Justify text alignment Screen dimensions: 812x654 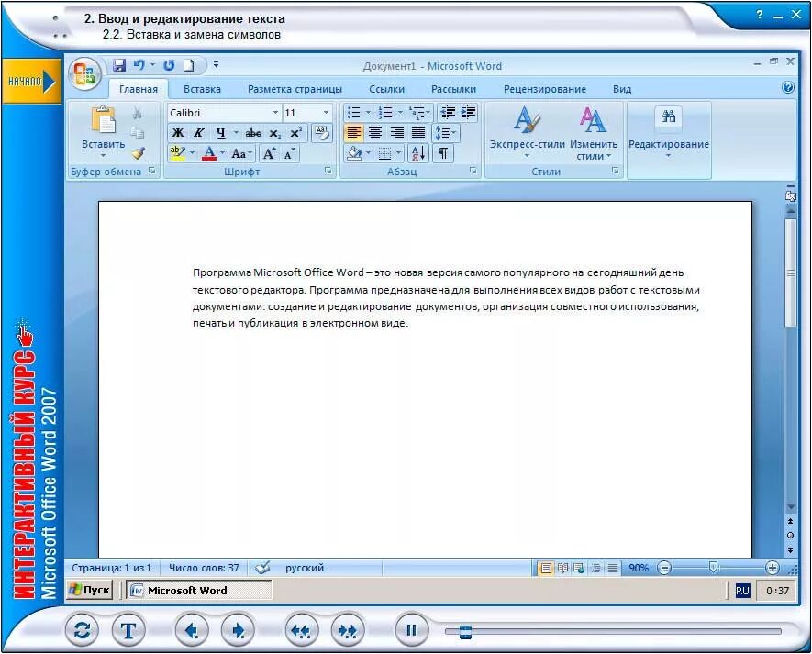pyautogui.click(x=417, y=133)
